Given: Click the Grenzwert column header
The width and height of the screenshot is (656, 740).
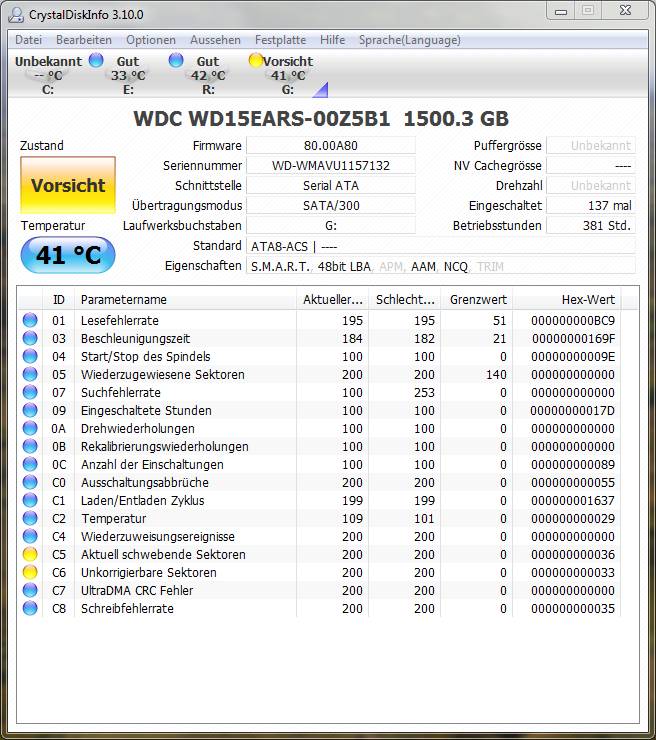Looking at the screenshot, I should pos(477,300).
